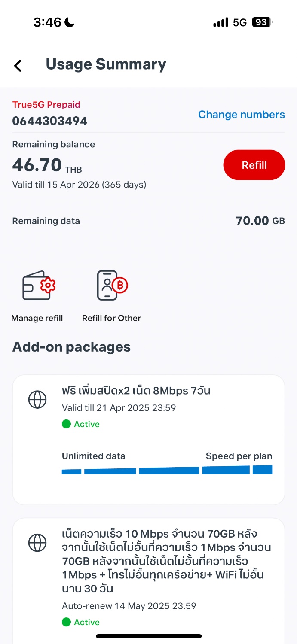Tap the battery indicator showing 93
This screenshot has height=644, width=297.
point(262,22)
